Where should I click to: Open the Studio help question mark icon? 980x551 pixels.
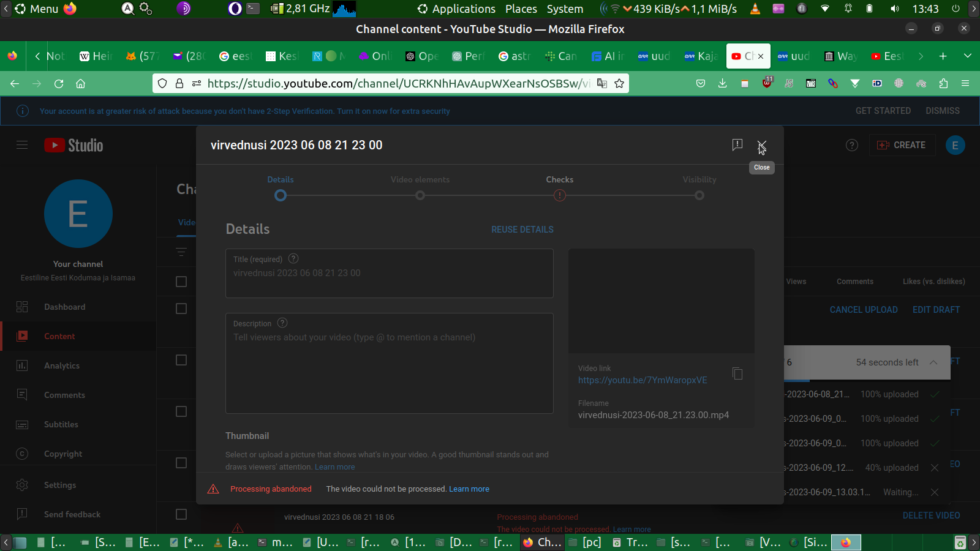(852, 145)
